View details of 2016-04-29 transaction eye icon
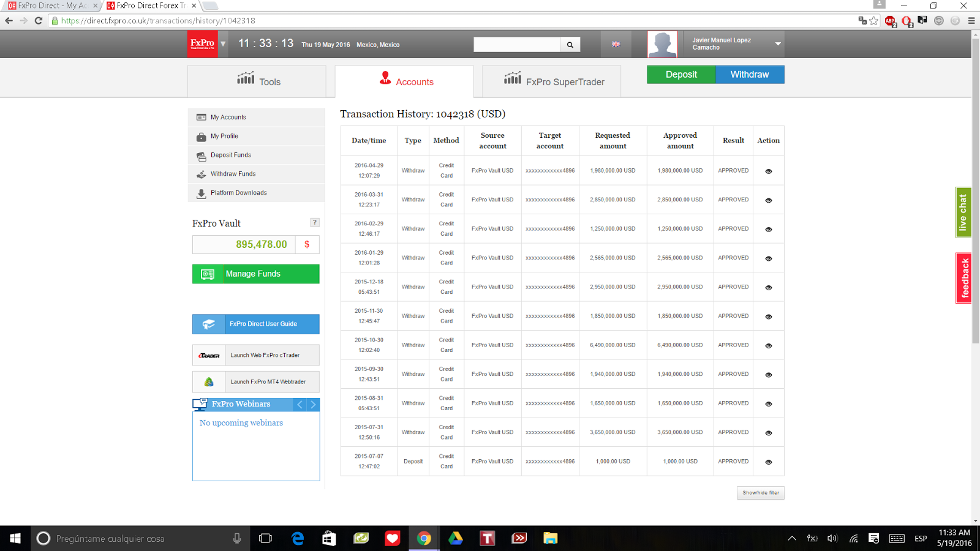The width and height of the screenshot is (980, 551). [x=769, y=171]
